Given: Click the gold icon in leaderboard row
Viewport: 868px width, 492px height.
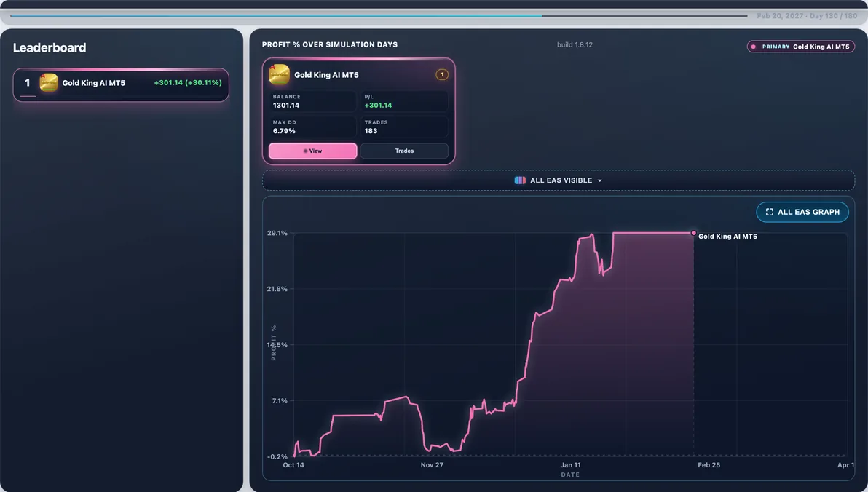Looking at the screenshot, I should [49, 83].
